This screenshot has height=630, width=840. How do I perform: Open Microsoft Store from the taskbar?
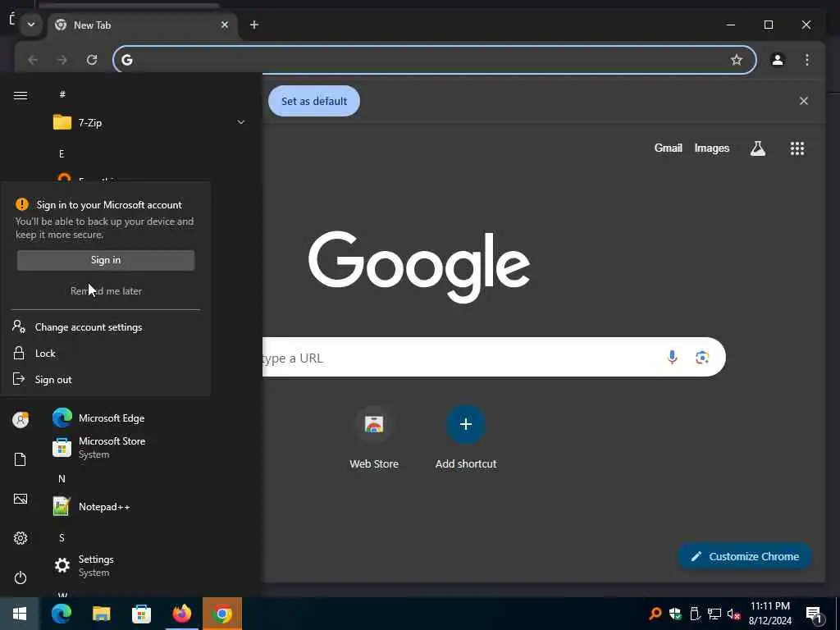(141, 614)
